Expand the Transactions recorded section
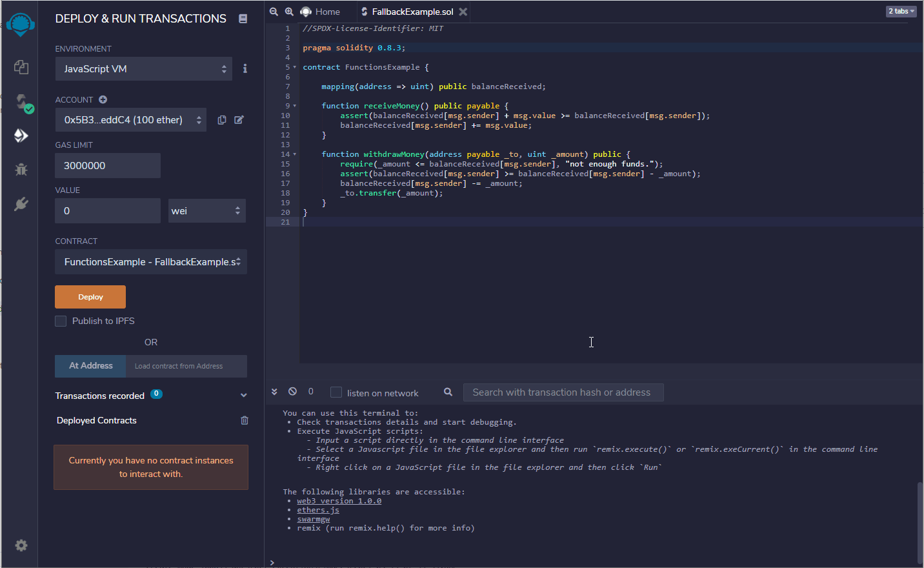The image size is (924, 568). tap(243, 396)
